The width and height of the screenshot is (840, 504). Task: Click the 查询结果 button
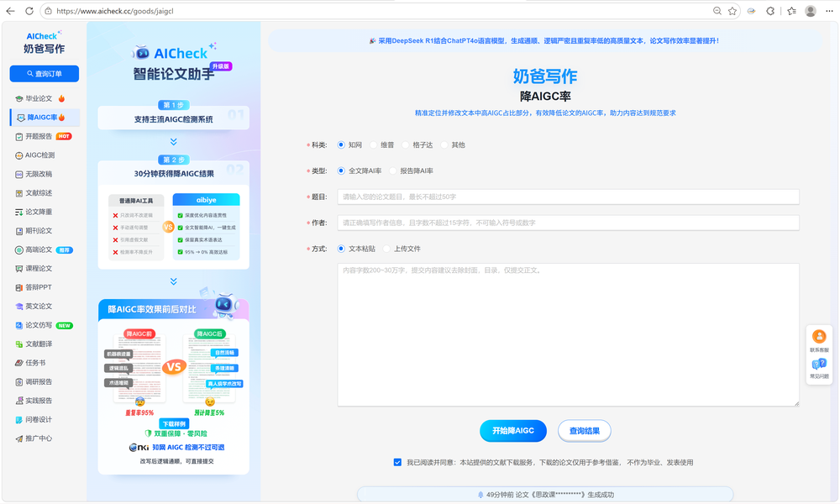click(x=585, y=431)
